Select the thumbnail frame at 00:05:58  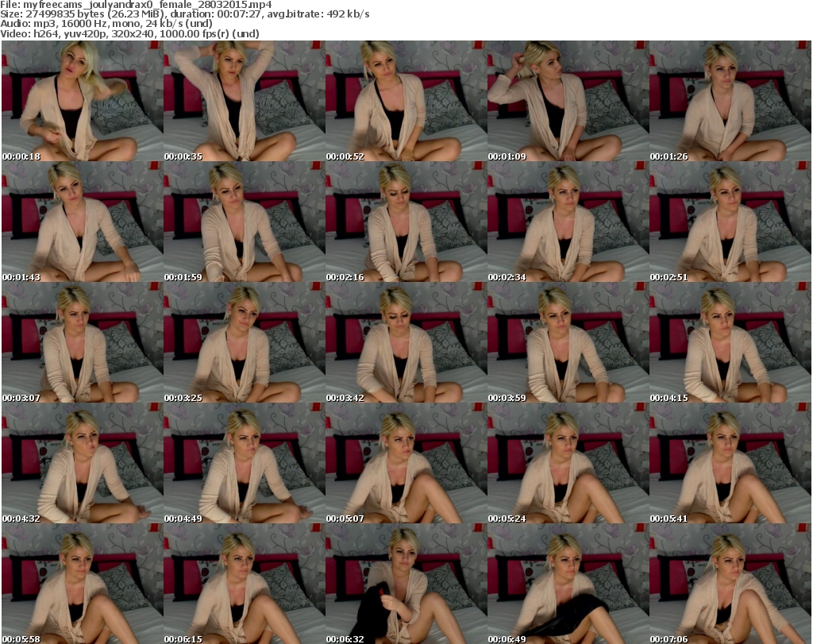click(x=83, y=584)
